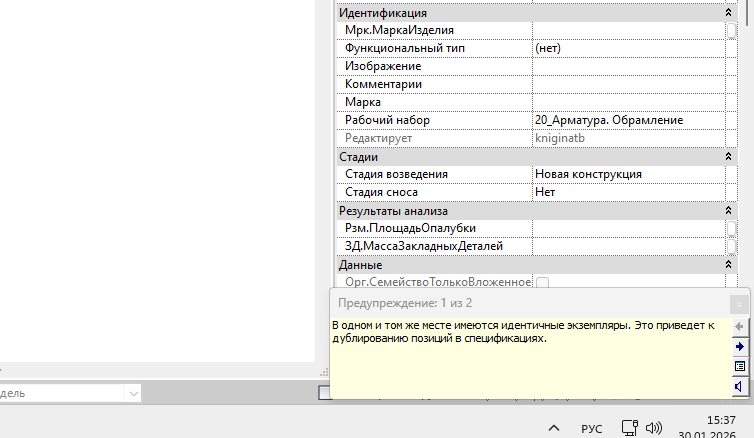Close the Предупреждение warning popup

pyautogui.click(x=739, y=304)
